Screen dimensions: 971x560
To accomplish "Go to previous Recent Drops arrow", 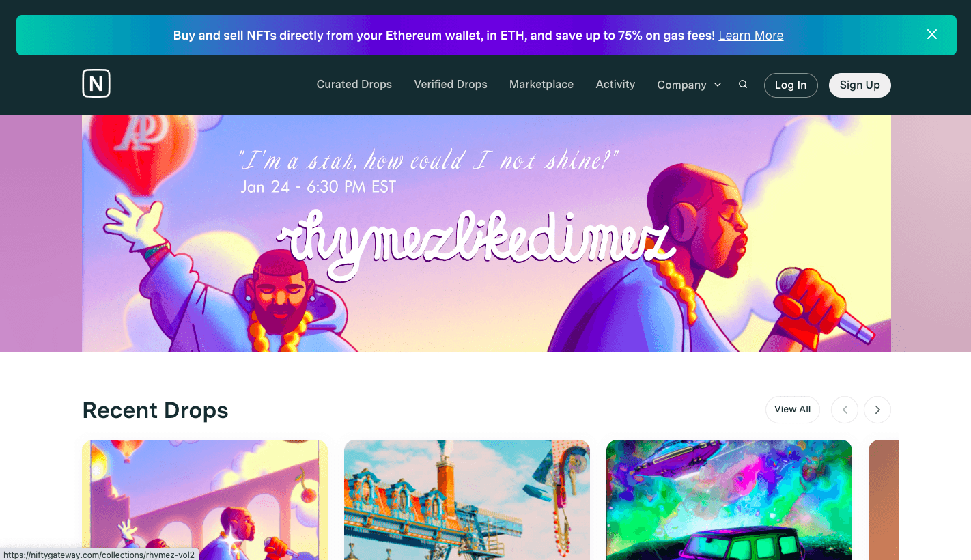I will 845,410.
